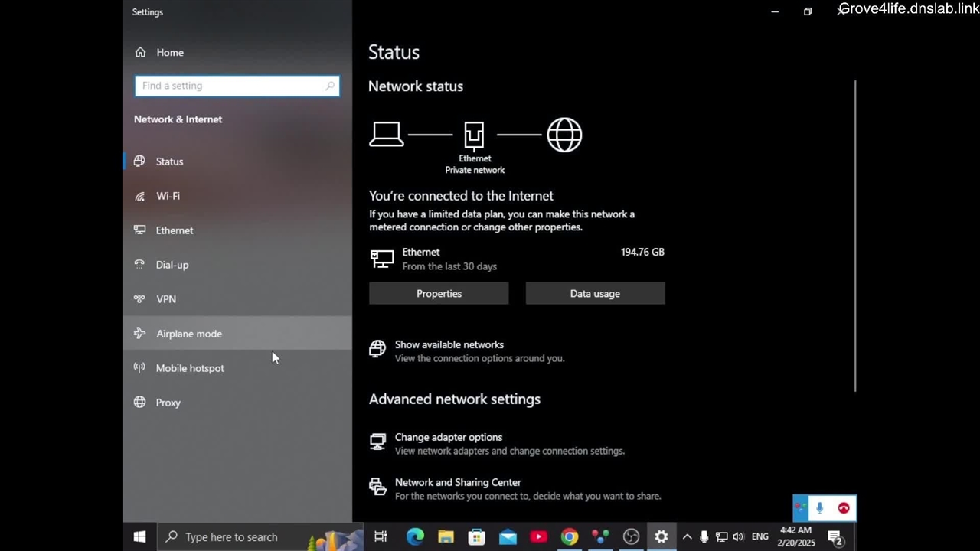This screenshot has width=980, height=551.
Task: Open the Wi-Fi settings page
Action: click(x=168, y=196)
